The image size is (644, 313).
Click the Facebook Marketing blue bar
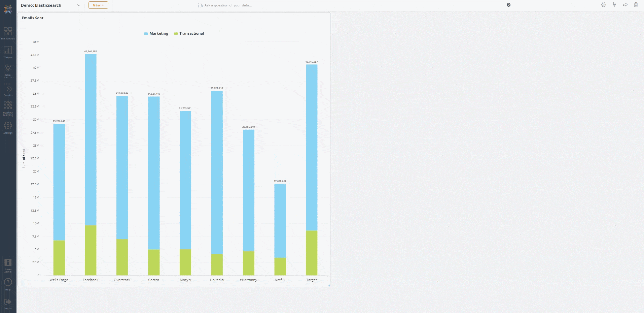pyautogui.click(x=91, y=139)
